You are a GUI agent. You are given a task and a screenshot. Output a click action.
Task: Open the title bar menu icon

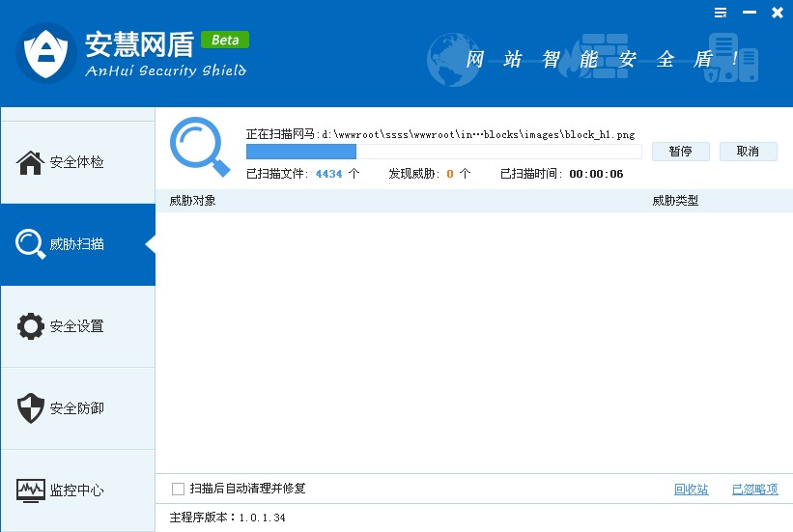point(721,13)
